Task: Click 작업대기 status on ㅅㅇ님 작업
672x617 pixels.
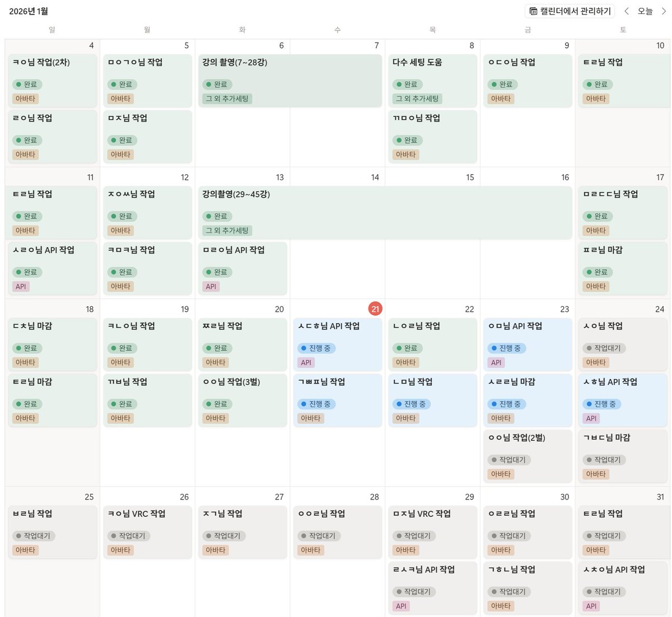Action: point(603,348)
